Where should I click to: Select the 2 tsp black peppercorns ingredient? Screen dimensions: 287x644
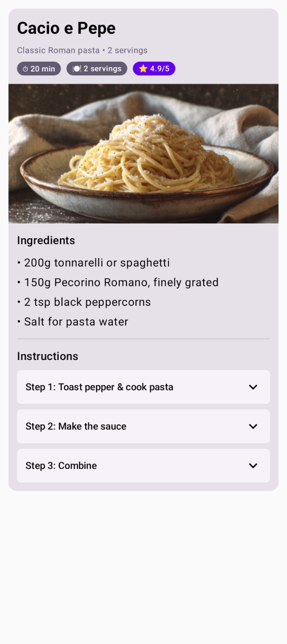[84, 302]
